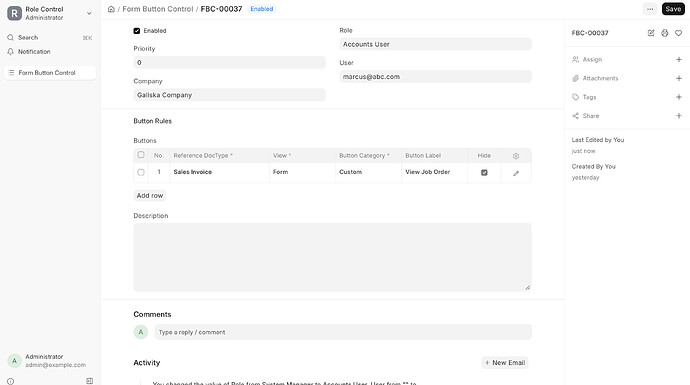Click the Role Control app logo
690x385 pixels.
[15, 13]
